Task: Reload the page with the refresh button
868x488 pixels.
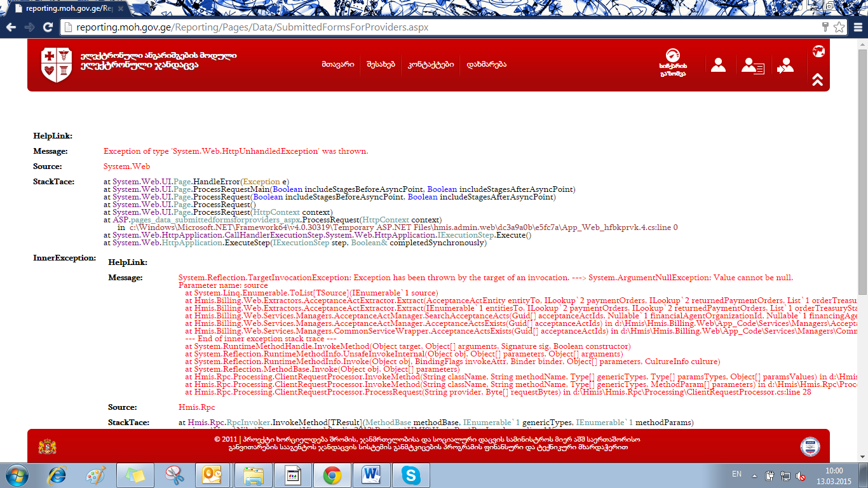Action: pyautogui.click(x=48, y=27)
